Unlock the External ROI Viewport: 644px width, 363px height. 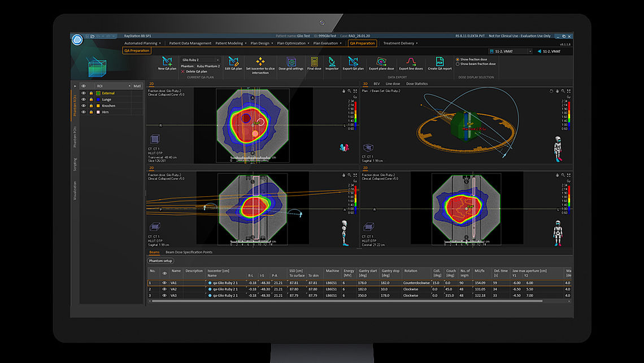coord(92,93)
